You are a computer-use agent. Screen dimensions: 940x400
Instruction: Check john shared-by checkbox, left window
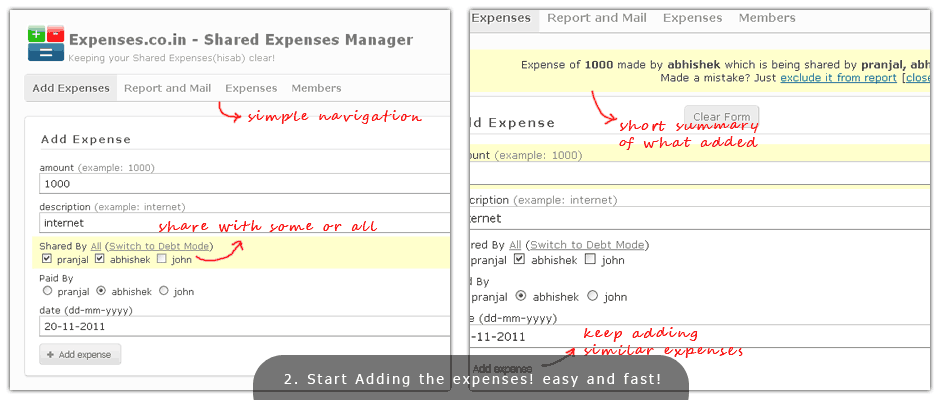tap(161, 259)
